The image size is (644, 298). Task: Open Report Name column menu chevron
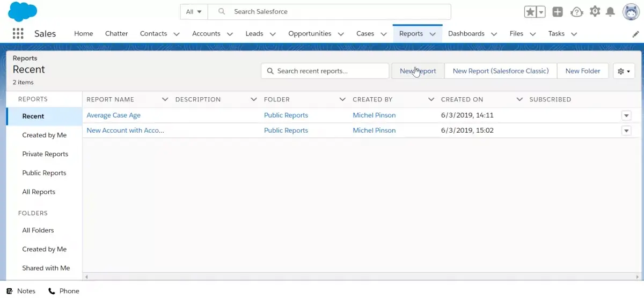(165, 99)
